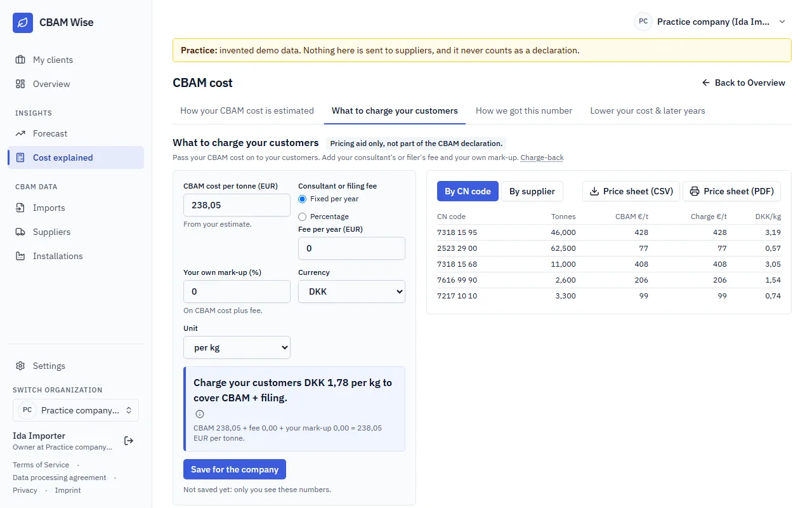Click CN code 7318 15 95 cell
This screenshot has height=508, width=812.
click(457, 232)
